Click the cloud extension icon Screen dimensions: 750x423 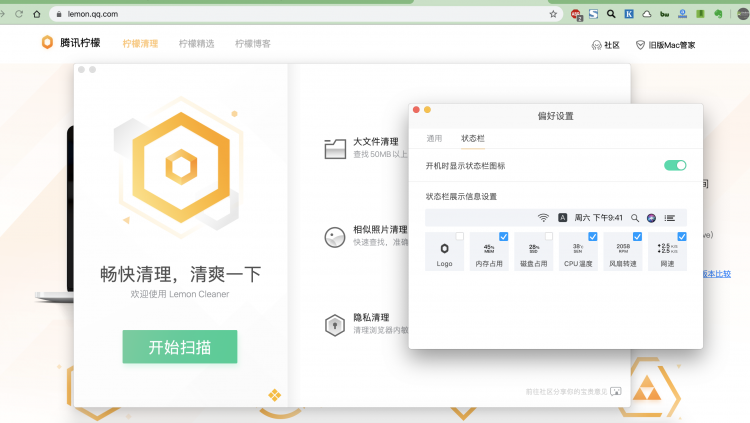click(x=647, y=14)
